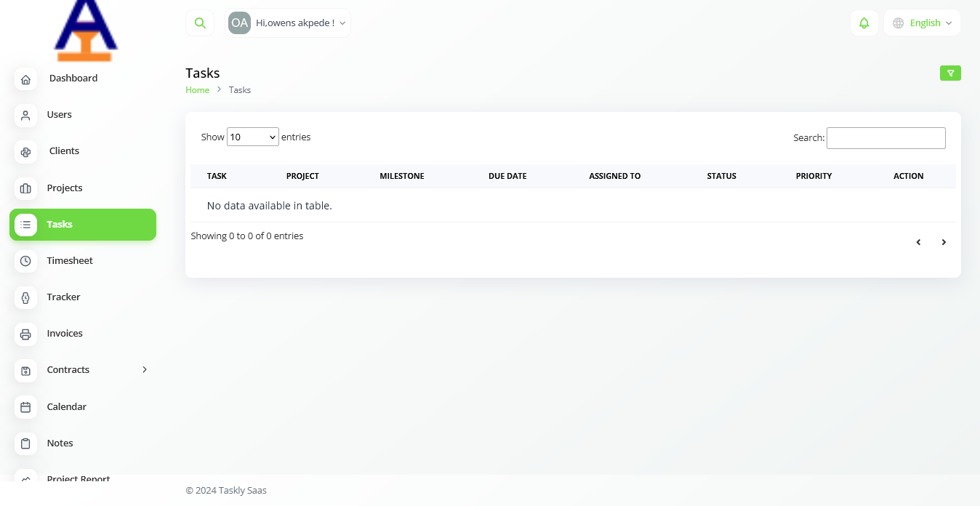Open the owens akpede user menu
This screenshot has height=506, width=980.
[288, 23]
